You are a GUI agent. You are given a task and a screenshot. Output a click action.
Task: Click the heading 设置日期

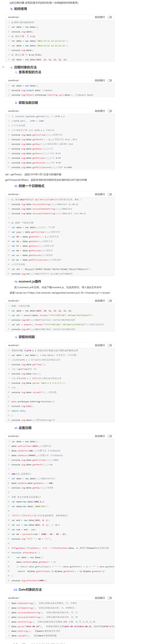[x=25, y=428]
